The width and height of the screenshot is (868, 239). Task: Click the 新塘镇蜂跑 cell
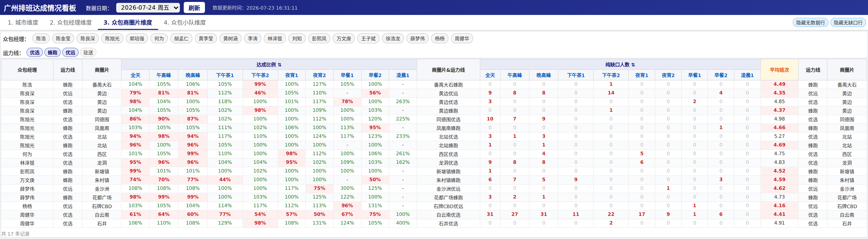(x=448, y=172)
